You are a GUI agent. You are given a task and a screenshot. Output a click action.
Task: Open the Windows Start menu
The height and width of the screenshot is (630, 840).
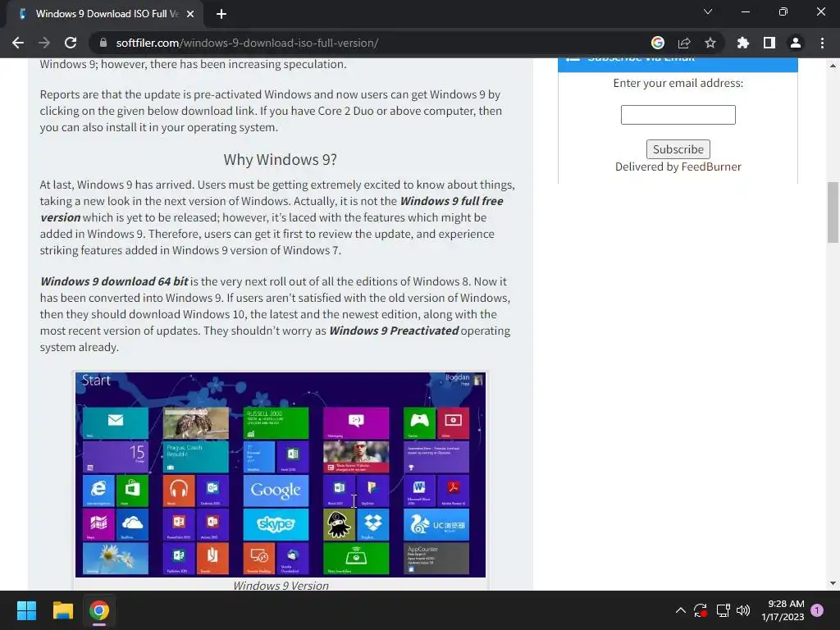26,610
